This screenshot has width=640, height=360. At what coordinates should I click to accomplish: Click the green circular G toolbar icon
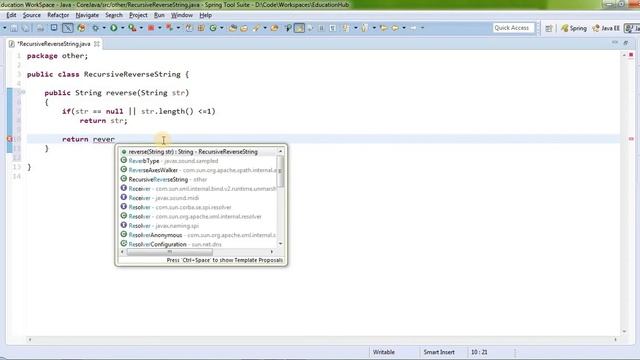coord(213,28)
